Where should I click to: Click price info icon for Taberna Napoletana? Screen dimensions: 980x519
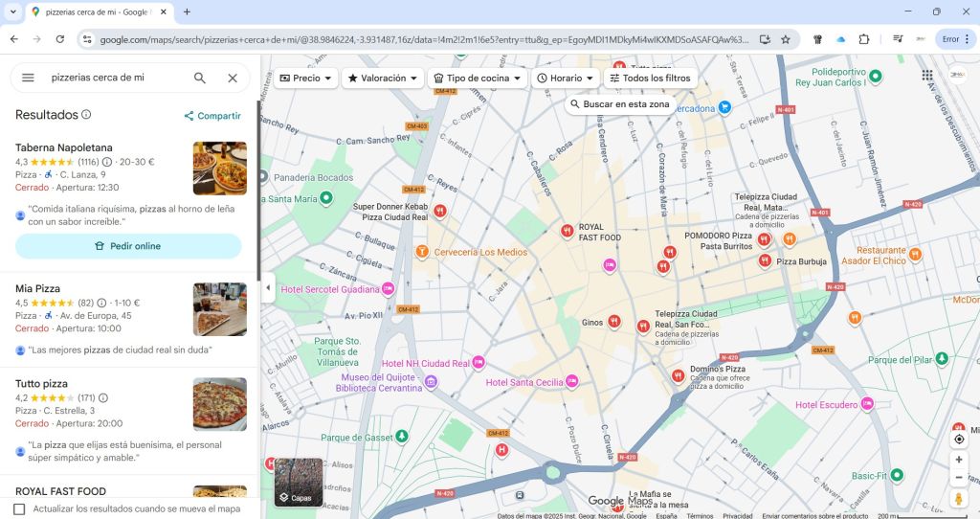(x=107, y=162)
